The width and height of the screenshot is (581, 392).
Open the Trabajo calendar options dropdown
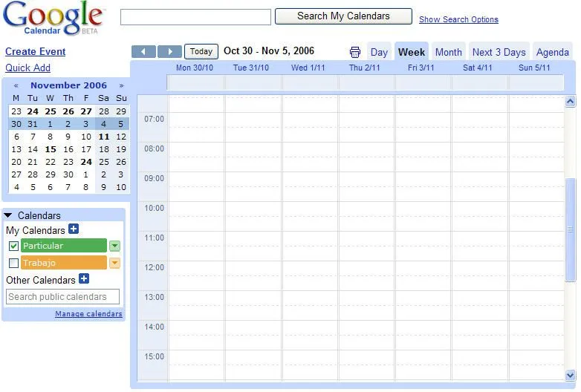point(115,263)
